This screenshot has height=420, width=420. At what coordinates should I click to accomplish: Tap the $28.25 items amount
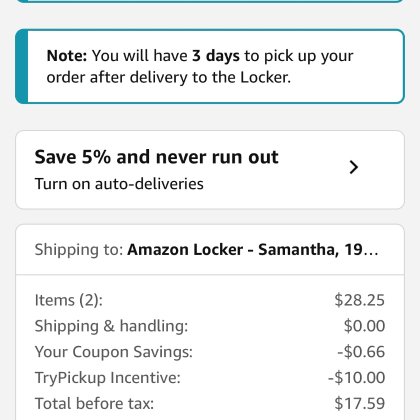point(360,300)
